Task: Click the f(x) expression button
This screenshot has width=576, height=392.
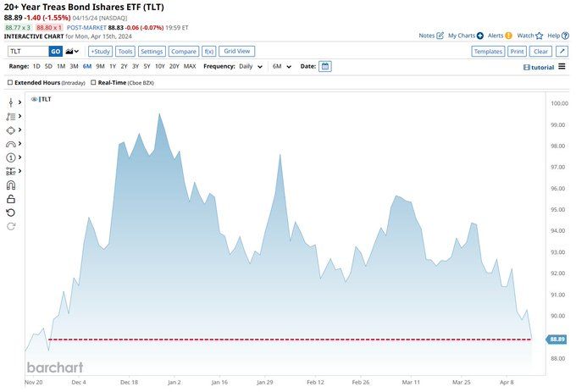Action: pyautogui.click(x=209, y=52)
